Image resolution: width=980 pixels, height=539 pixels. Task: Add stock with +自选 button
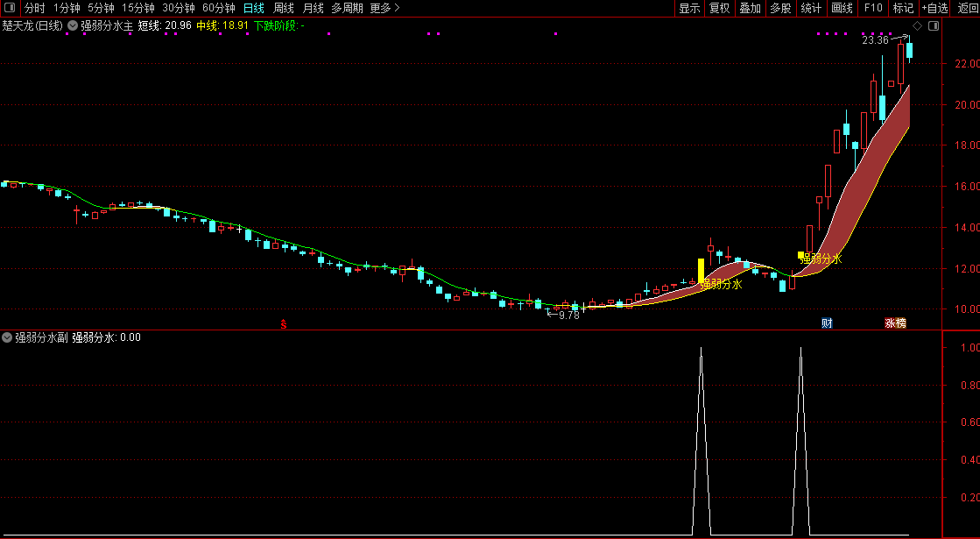point(934,8)
